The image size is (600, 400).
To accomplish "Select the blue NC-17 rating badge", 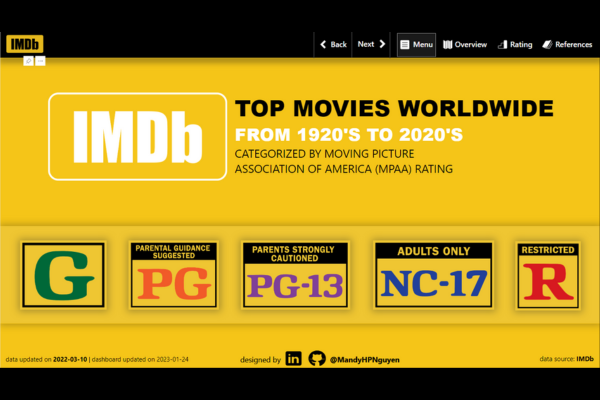I will point(434,275).
